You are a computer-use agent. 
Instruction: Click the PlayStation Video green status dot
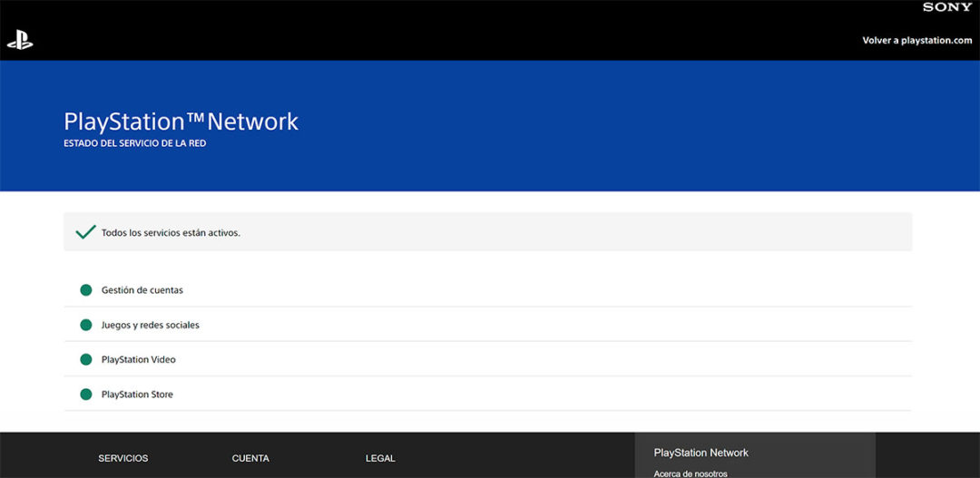pos(86,359)
